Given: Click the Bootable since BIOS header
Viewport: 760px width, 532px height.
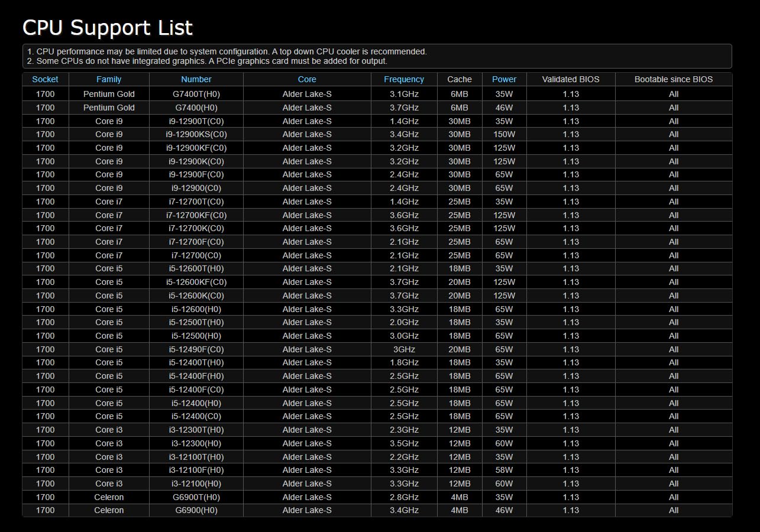Looking at the screenshot, I should (x=674, y=79).
